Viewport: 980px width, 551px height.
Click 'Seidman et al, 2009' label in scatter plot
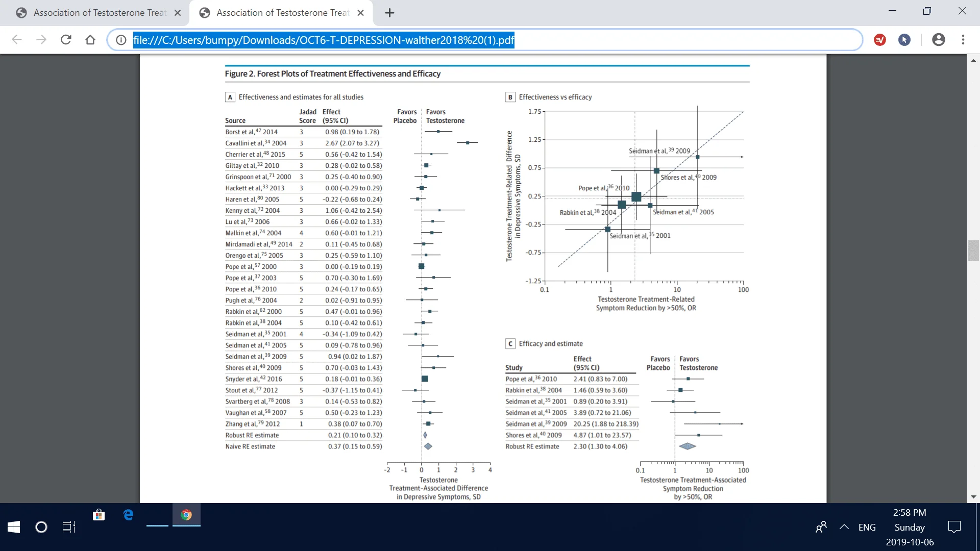(x=659, y=151)
